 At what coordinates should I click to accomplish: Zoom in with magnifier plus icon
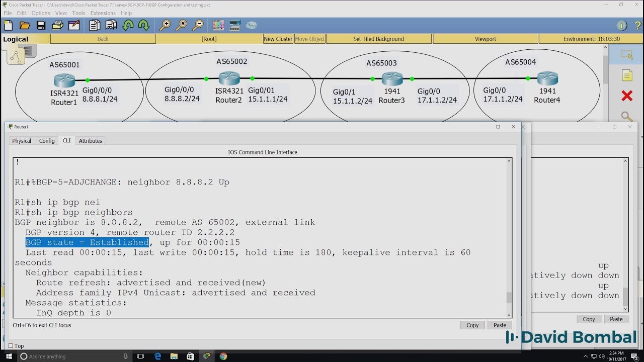165,25
